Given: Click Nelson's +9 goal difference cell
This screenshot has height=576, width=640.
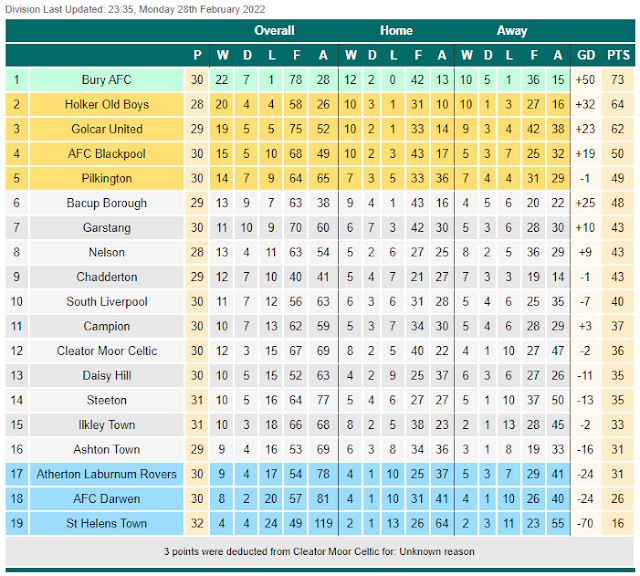Looking at the screenshot, I should point(585,252).
